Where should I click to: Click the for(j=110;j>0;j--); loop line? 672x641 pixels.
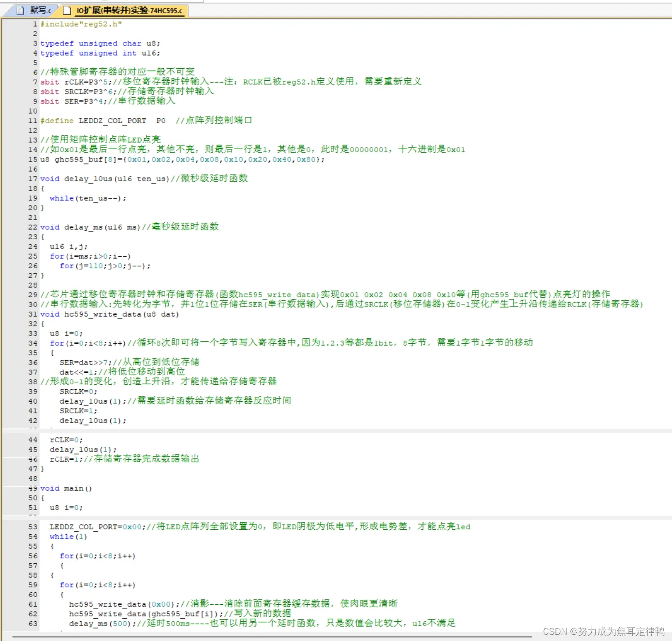pyautogui.click(x=105, y=266)
